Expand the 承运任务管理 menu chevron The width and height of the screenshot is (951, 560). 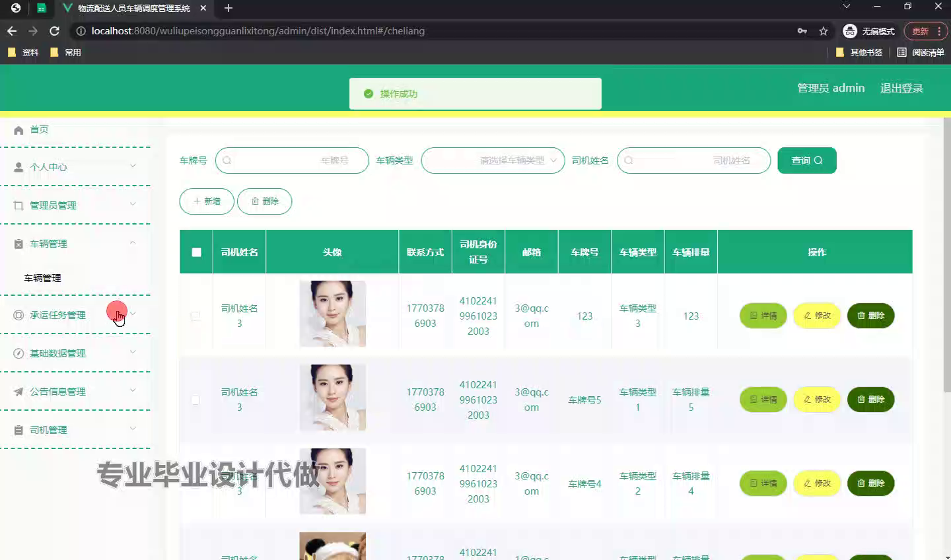point(133,314)
